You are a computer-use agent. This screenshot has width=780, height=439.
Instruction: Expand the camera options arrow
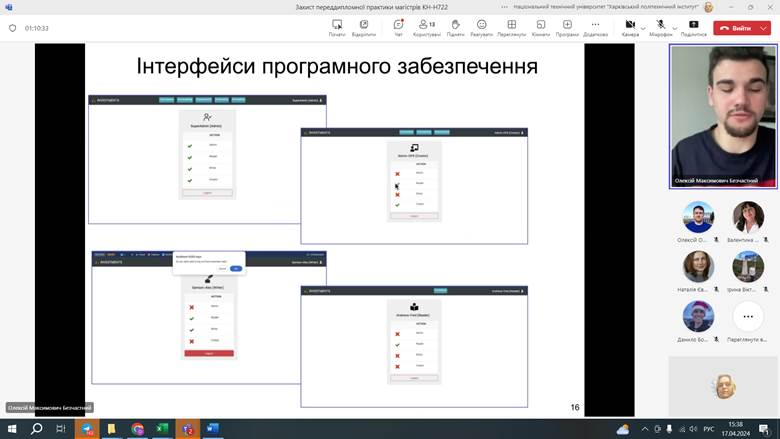(643, 27)
